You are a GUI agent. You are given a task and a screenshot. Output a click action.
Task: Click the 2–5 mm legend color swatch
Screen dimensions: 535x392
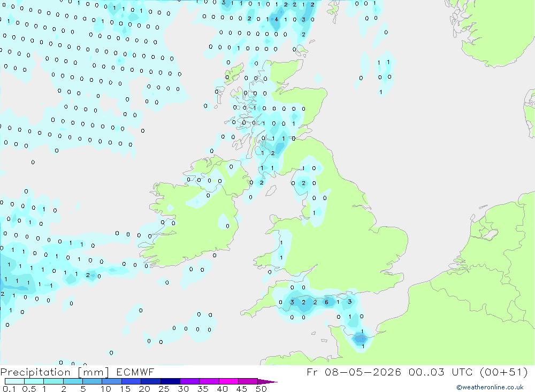pos(73,381)
